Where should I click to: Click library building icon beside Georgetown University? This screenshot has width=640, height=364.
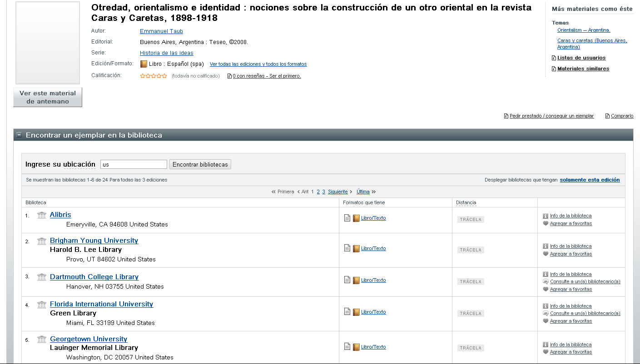(x=42, y=339)
